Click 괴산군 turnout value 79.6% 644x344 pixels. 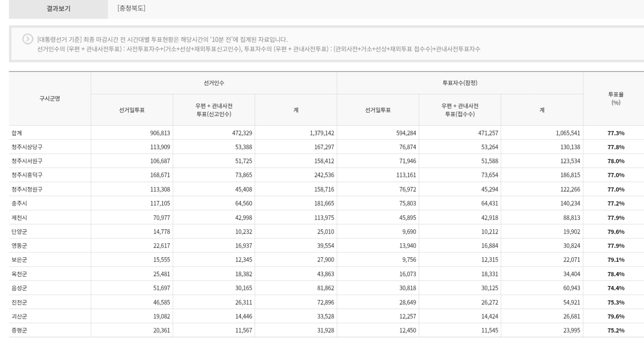[x=616, y=316]
